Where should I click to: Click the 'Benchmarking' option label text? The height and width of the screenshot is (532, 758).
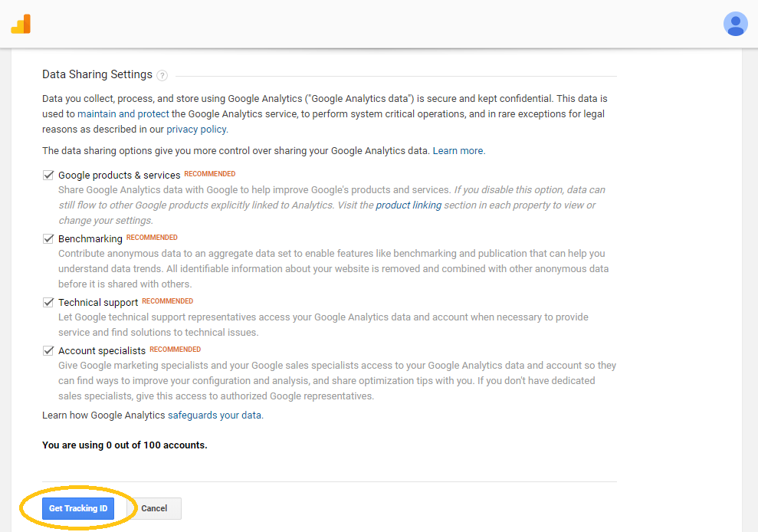(90, 239)
